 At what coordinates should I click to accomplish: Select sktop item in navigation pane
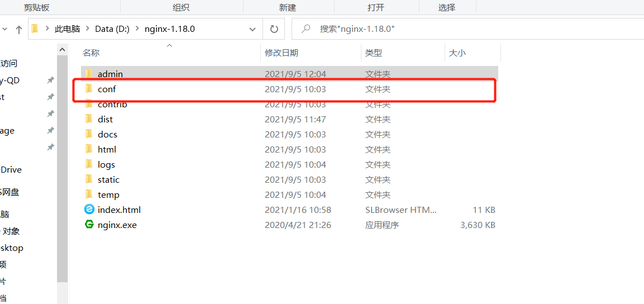tap(12, 248)
